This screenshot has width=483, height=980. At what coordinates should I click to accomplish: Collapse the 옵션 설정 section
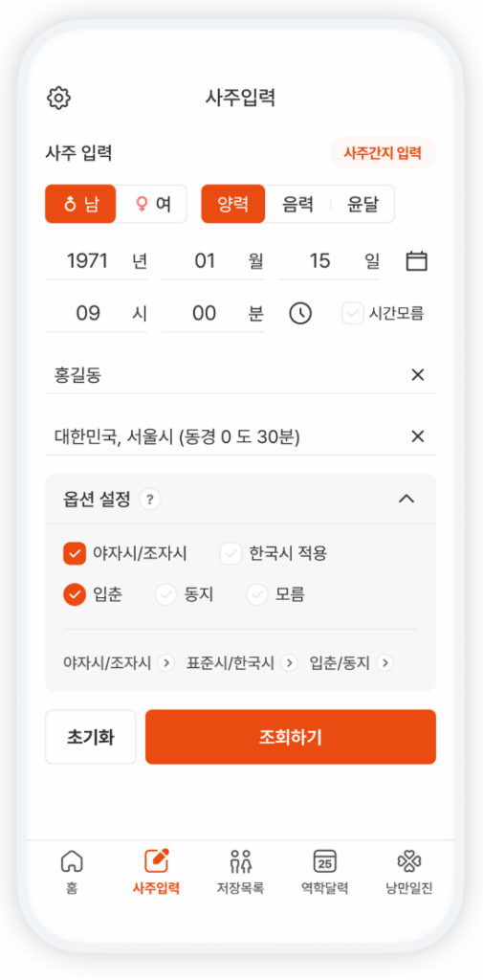406,499
